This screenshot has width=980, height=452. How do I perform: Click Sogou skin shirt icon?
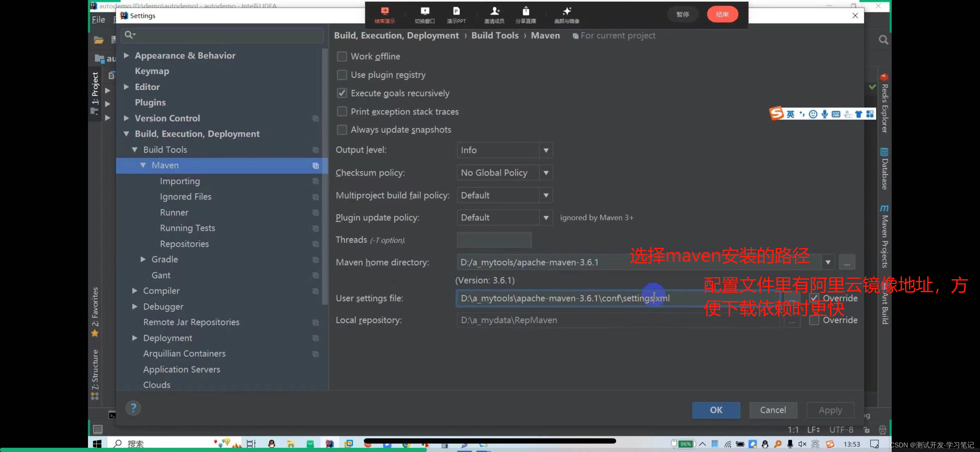(x=858, y=114)
